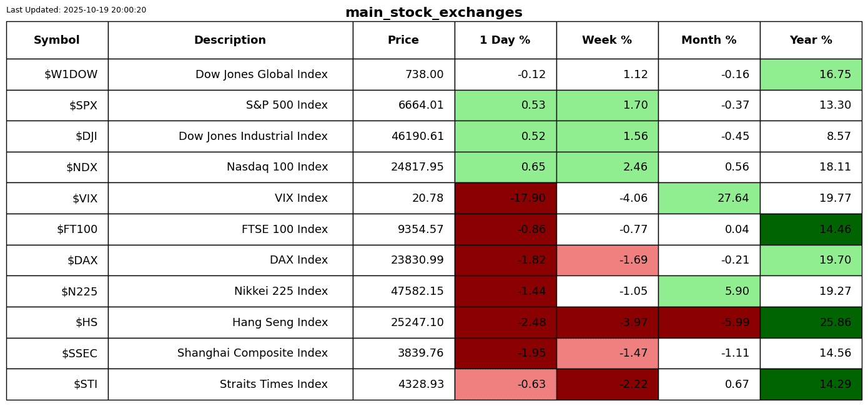Select the Week % column header
This screenshot has height=406, width=868.
607,41
